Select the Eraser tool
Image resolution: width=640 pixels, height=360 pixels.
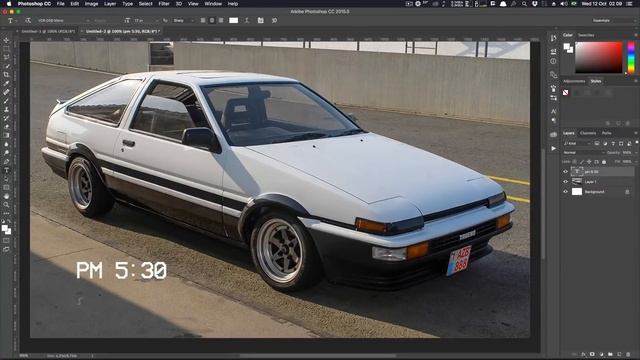(x=6, y=127)
